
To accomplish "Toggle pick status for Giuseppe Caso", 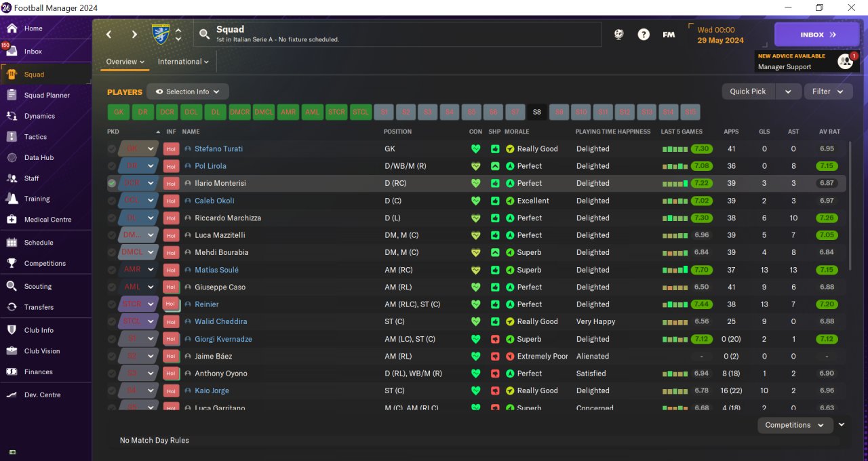I will [x=112, y=287].
